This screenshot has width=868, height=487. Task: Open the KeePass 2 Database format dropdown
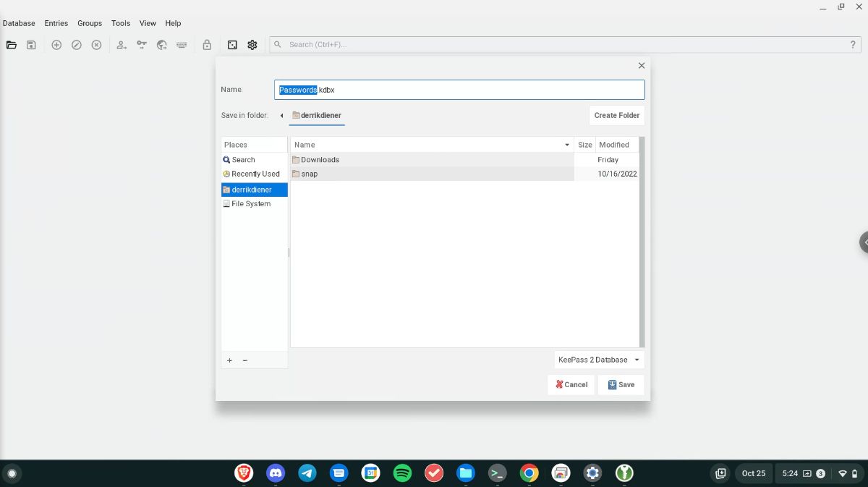point(598,360)
